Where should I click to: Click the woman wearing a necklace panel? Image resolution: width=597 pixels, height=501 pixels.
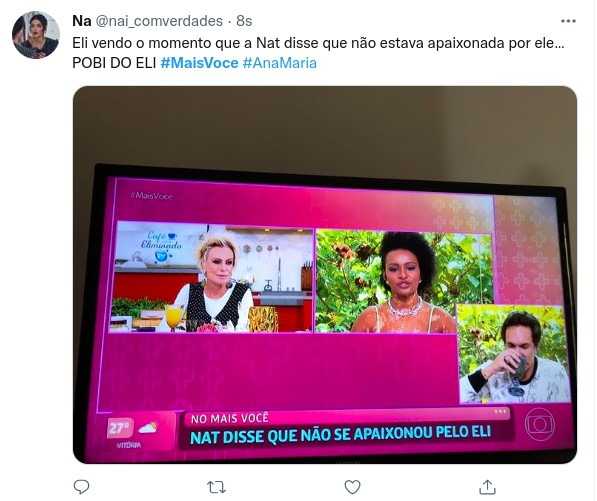pos(404,282)
